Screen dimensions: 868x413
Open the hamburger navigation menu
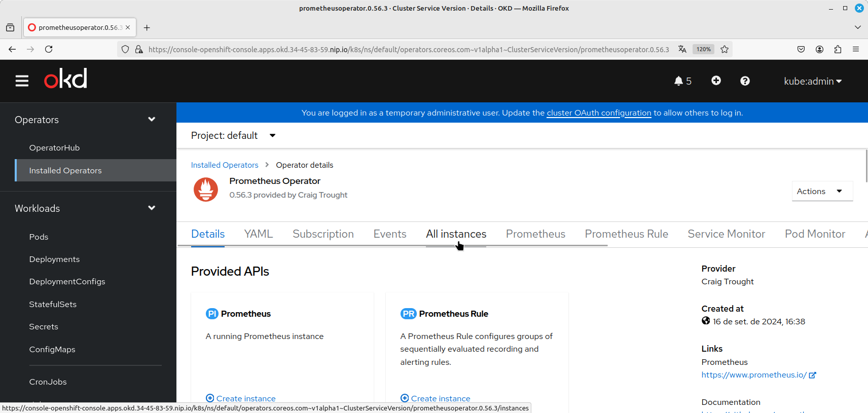click(x=22, y=81)
